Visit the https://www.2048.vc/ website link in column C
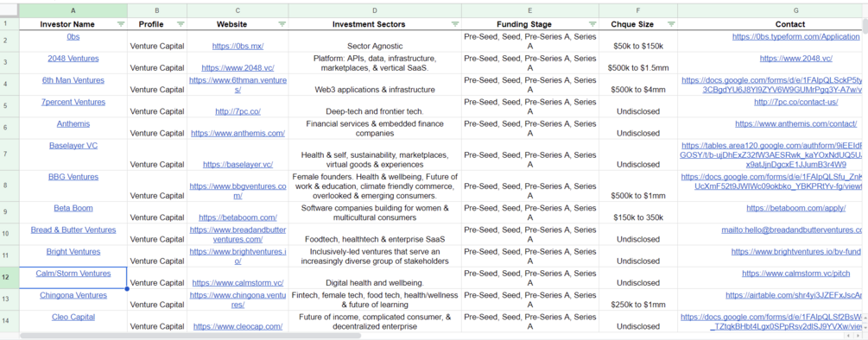The width and height of the screenshot is (868, 340). [x=238, y=68]
